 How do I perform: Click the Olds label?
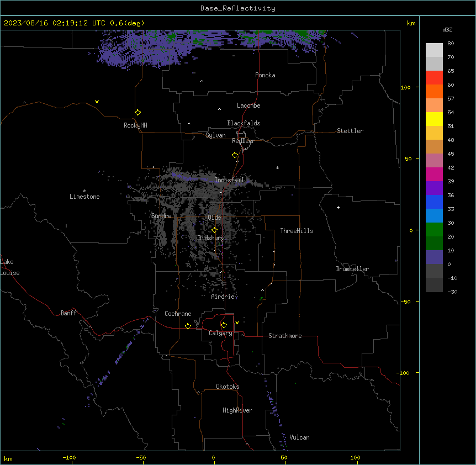pyautogui.click(x=214, y=218)
